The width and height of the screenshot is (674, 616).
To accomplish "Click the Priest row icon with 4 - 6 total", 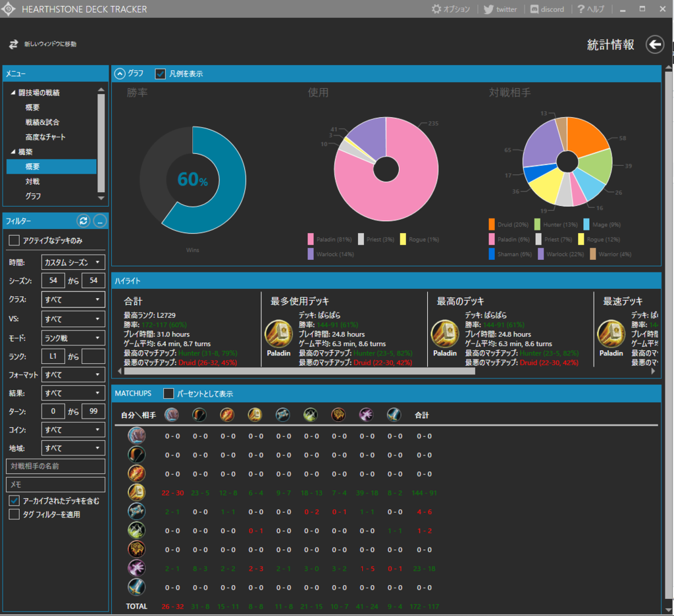I will tap(137, 511).
